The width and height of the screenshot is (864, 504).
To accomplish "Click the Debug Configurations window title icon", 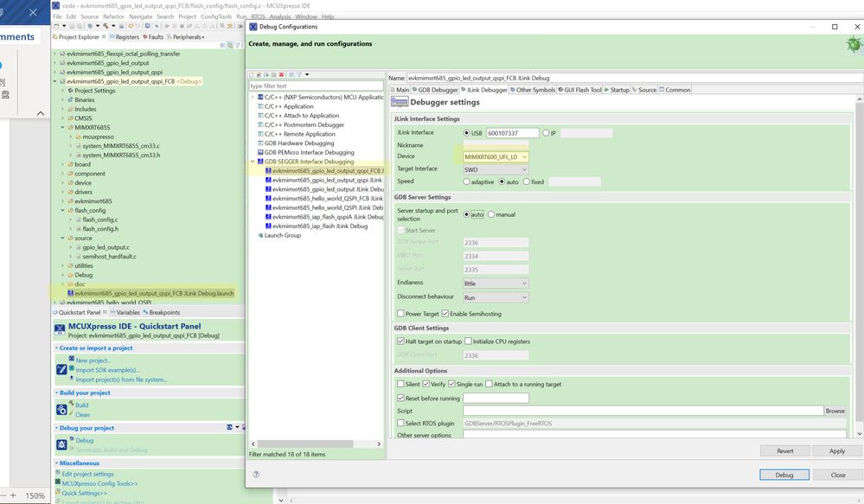I will (x=253, y=27).
